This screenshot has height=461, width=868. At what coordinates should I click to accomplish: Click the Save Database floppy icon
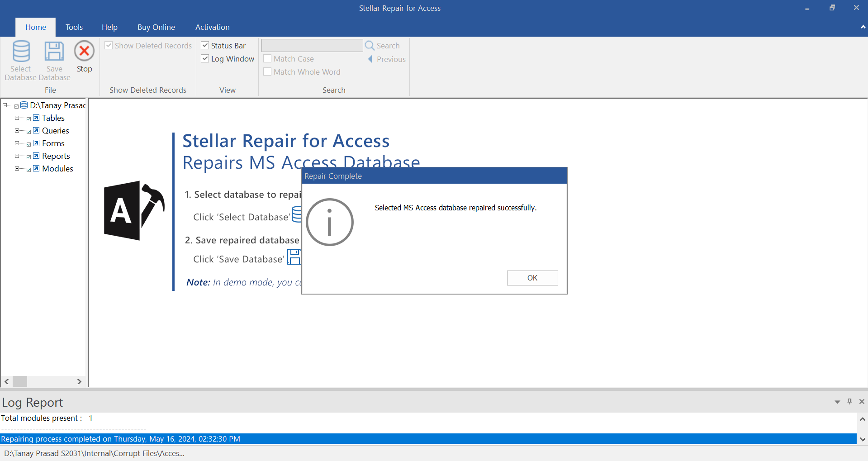(54, 51)
